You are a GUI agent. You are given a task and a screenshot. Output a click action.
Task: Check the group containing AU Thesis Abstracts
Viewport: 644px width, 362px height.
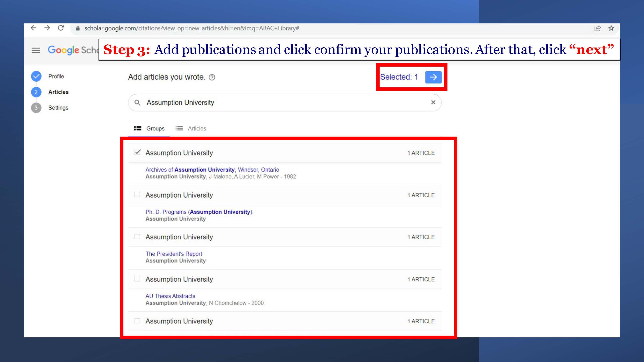point(137,279)
